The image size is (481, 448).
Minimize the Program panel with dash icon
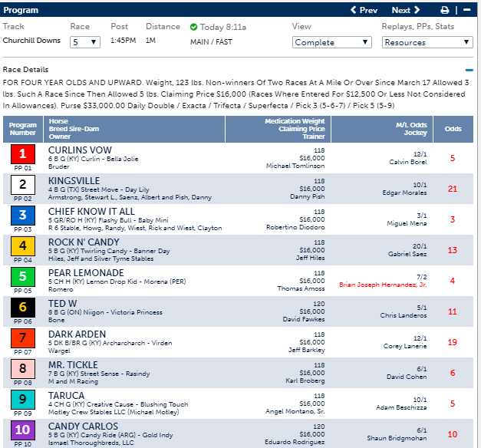pyautogui.click(x=466, y=10)
